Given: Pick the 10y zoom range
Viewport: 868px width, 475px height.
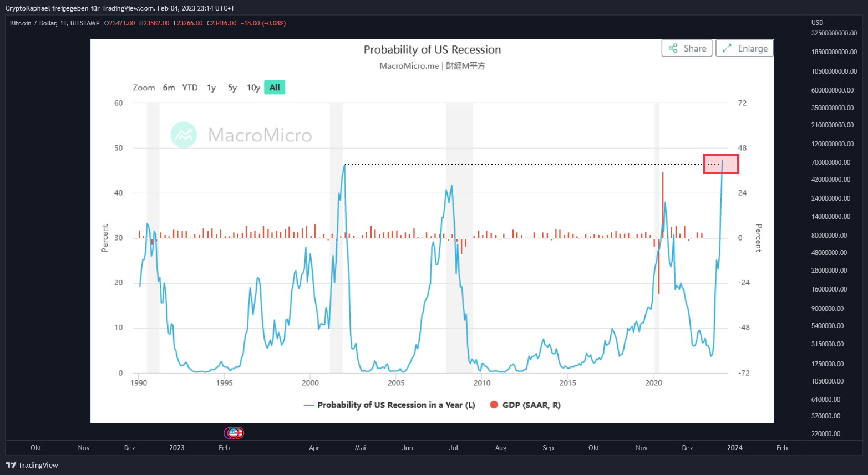Looking at the screenshot, I should coord(253,88).
